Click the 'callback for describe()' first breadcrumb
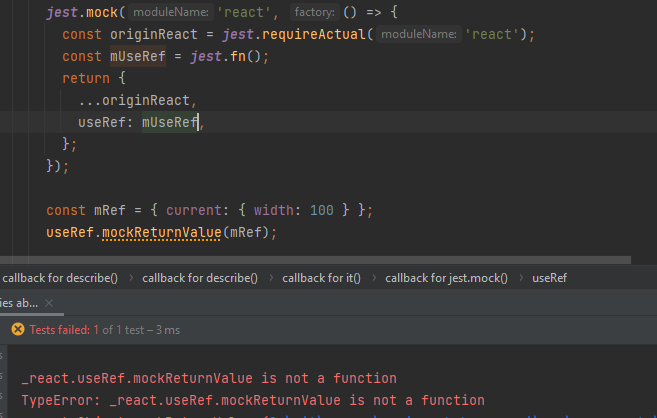 pyautogui.click(x=60, y=278)
